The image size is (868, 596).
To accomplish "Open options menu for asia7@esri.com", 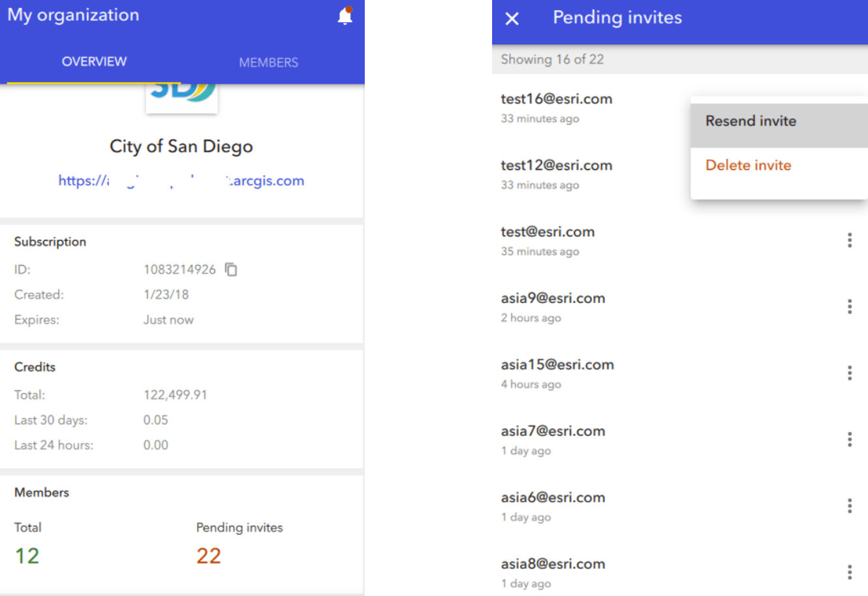I will click(849, 439).
